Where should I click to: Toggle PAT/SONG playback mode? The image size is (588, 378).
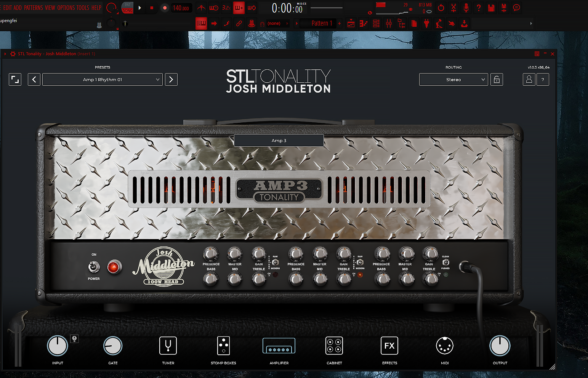coord(128,8)
